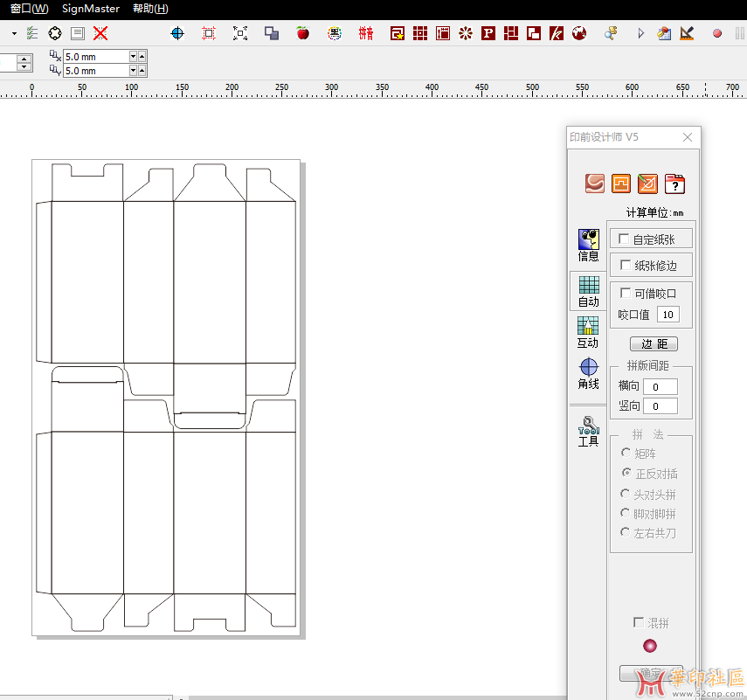The height and width of the screenshot is (700, 747).
Task: Open the SignMaster menu
Action: pyautogui.click(x=91, y=9)
